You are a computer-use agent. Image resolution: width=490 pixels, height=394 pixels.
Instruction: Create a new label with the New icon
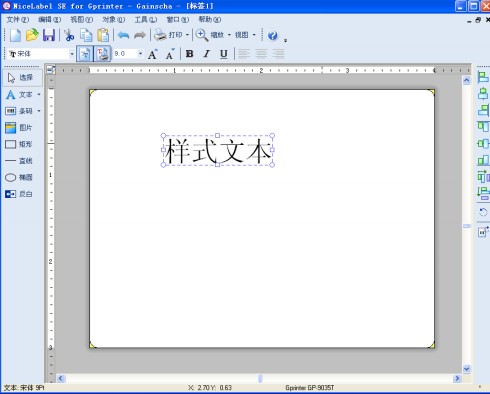pyautogui.click(x=15, y=35)
